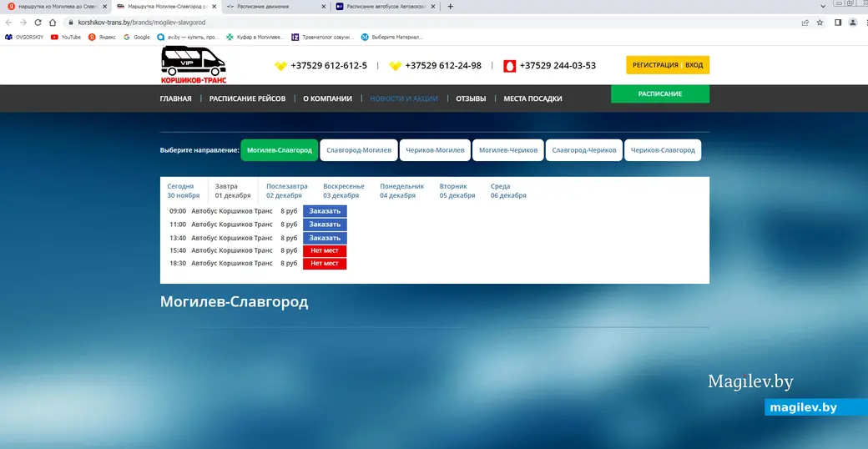Open the browser profile avatar icon
868x449 pixels.
(852, 23)
